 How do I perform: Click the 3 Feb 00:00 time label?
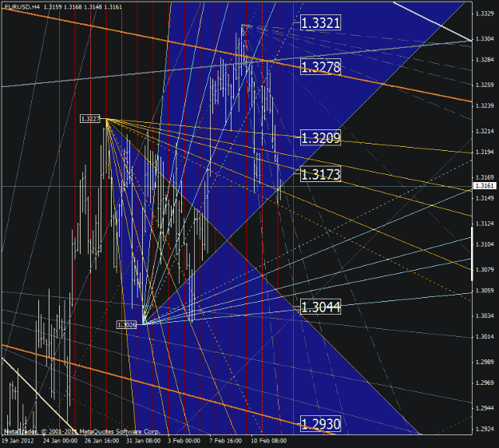[x=184, y=441]
